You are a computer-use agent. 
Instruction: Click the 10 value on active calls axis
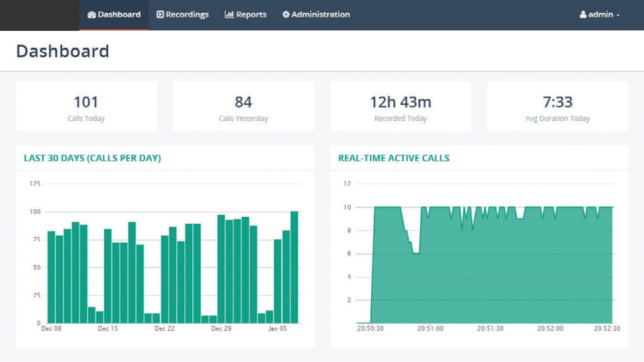347,207
